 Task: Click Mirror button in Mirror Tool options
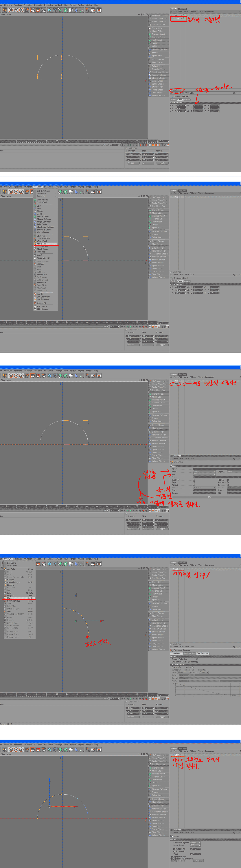coord(211,497)
